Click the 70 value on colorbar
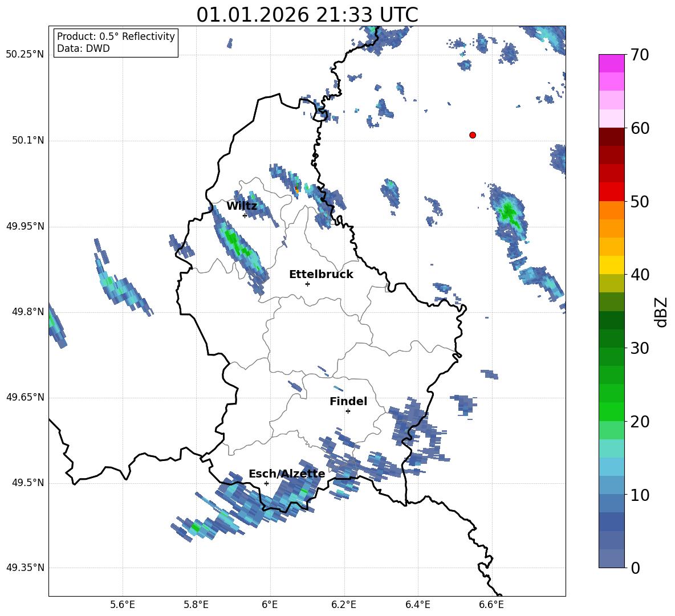This screenshot has height=616, width=675. 640,55
